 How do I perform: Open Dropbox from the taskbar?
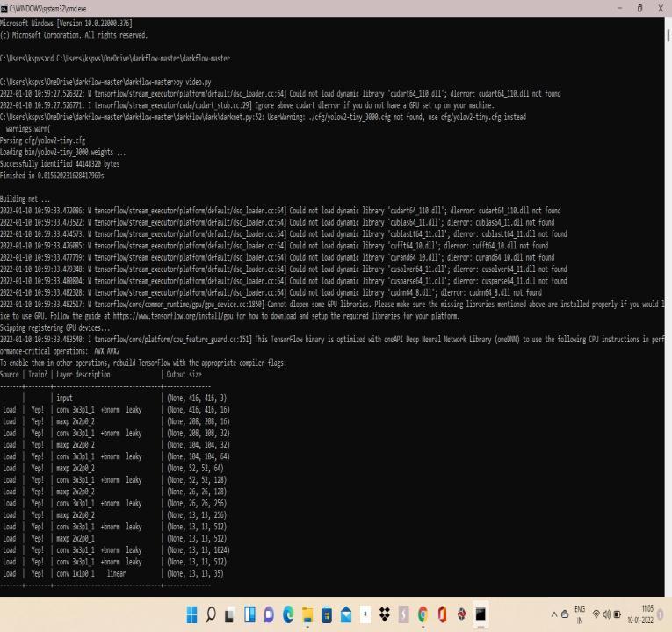click(x=385, y=614)
